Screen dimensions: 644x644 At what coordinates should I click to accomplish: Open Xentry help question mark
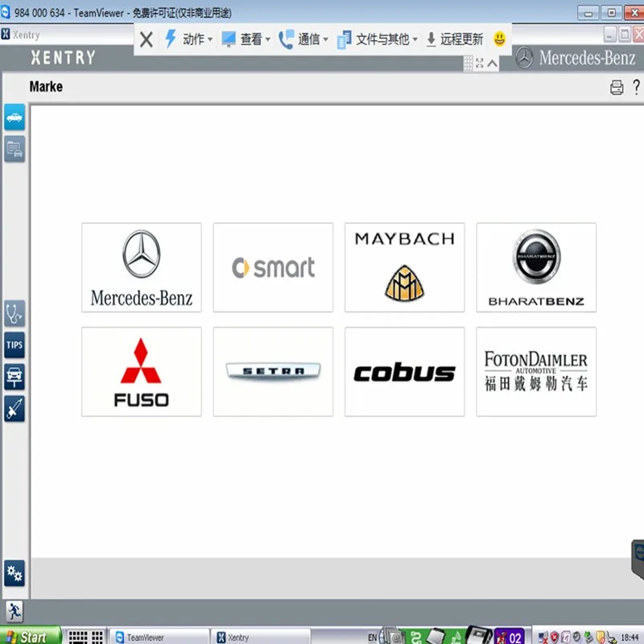636,87
